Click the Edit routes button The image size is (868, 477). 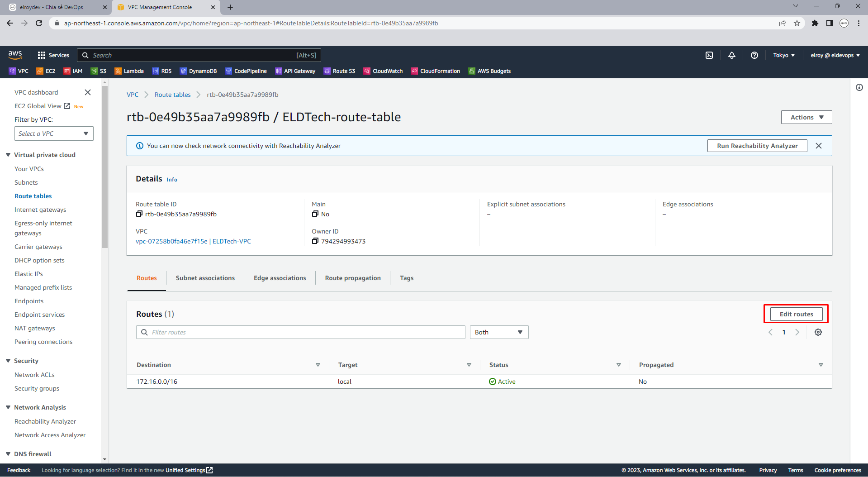tap(796, 314)
